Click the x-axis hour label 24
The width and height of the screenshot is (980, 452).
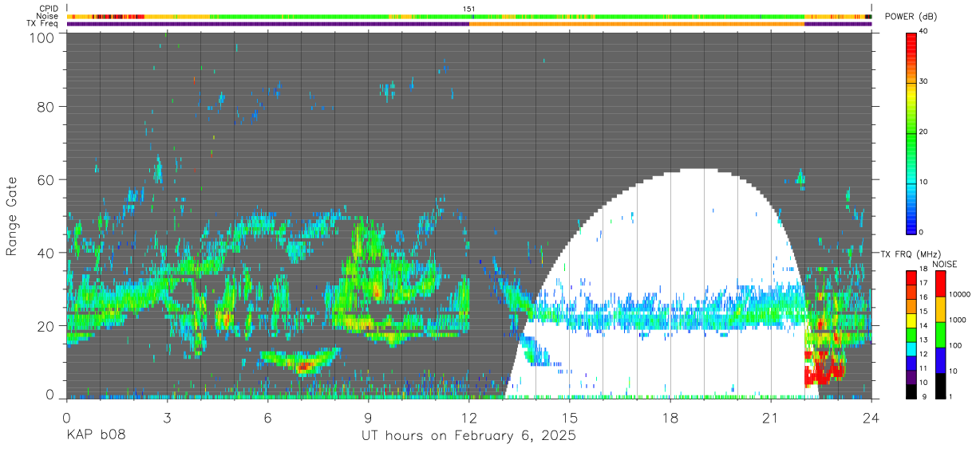click(x=871, y=418)
